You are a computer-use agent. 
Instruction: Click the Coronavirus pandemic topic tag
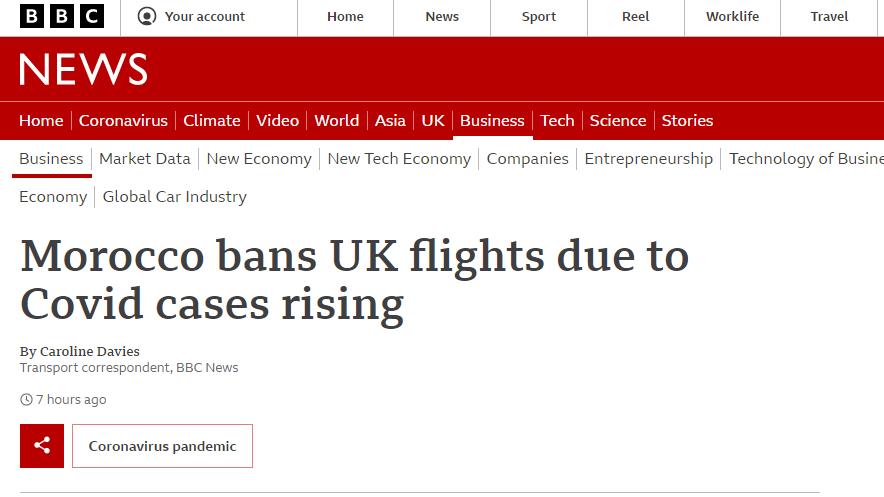click(x=162, y=446)
